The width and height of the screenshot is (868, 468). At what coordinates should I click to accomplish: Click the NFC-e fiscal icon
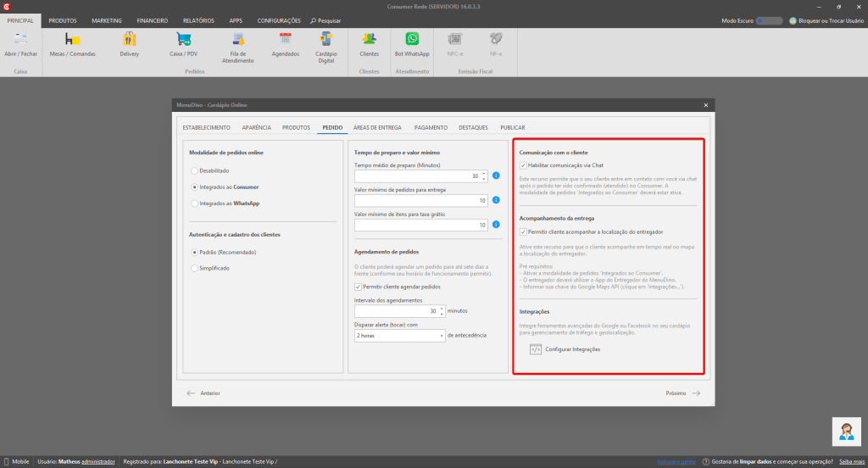point(454,39)
